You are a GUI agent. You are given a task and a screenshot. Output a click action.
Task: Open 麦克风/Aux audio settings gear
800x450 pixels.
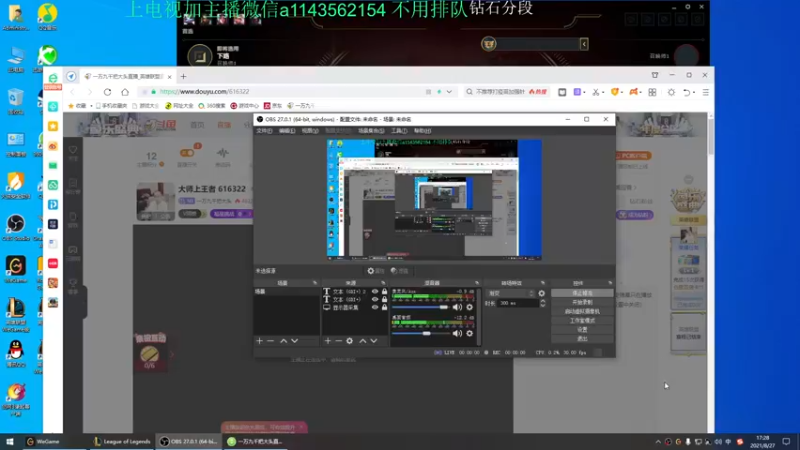click(x=469, y=307)
